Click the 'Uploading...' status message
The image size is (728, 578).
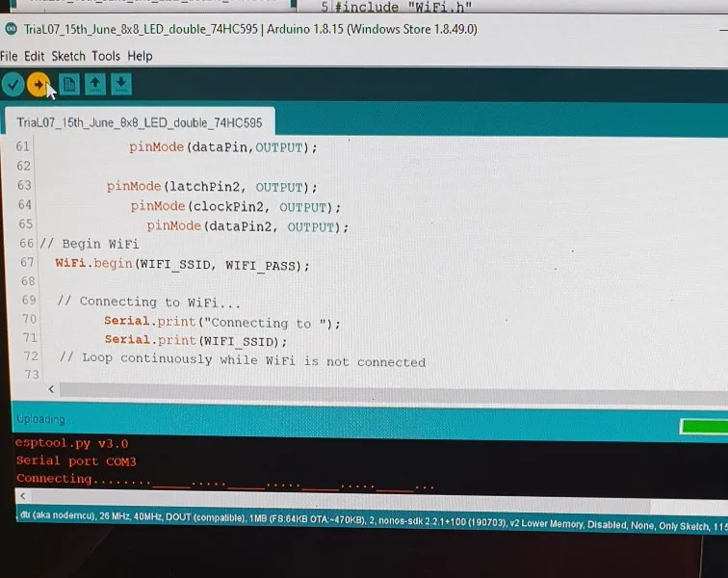coord(42,419)
